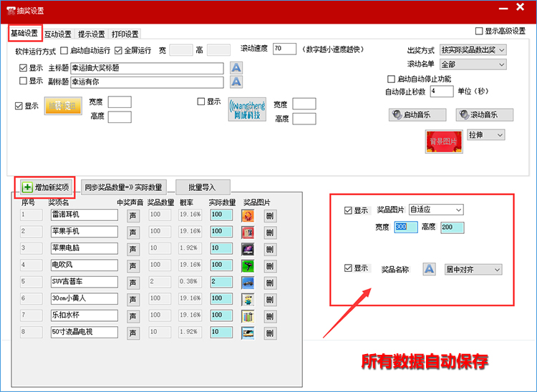The height and width of the screenshot is (392, 537).
Task: Enable 启动自动运行 checkbox
Action: [64, 52]
